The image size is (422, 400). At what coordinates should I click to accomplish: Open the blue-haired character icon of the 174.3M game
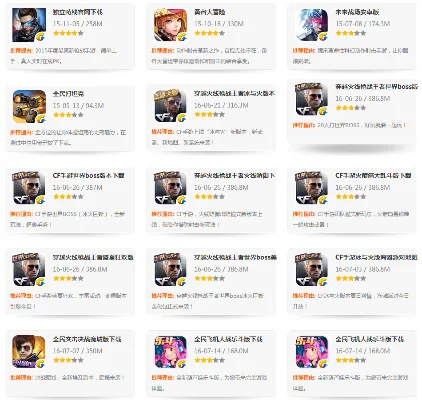(312, 25)
